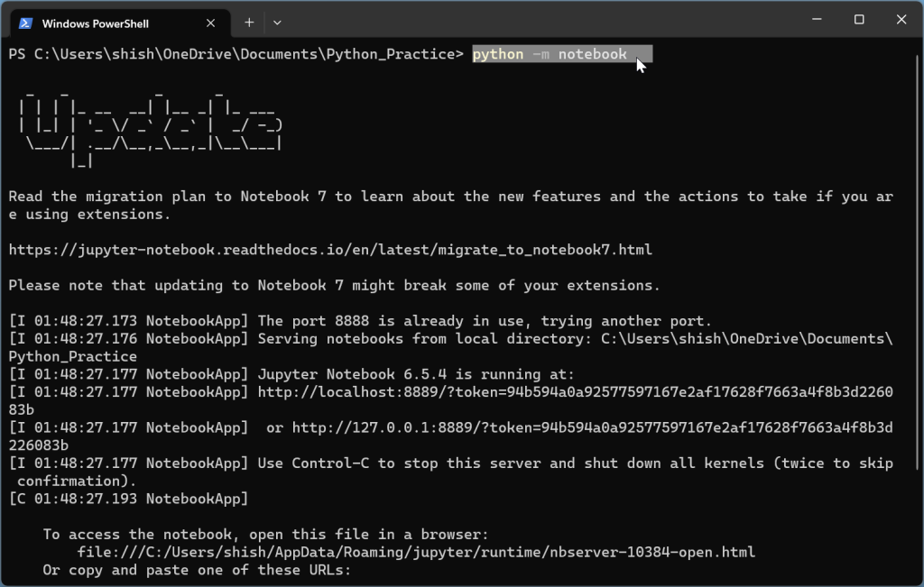924x587 pixels.
Task: Click 'Please note that updating to Notebook 7' line
Action: [334, 286]
